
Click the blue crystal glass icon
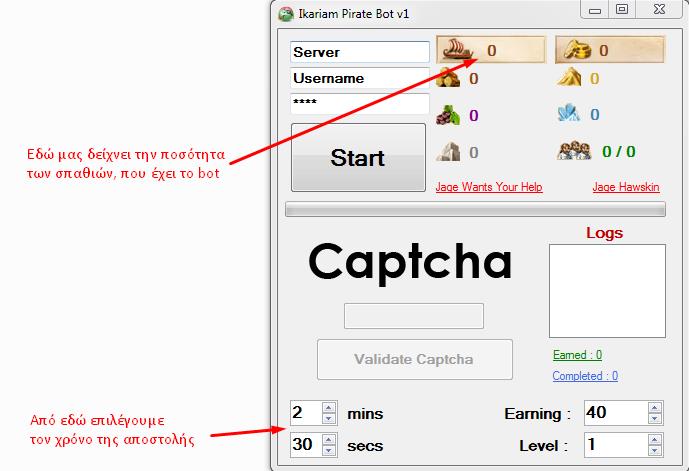[569, 114]
